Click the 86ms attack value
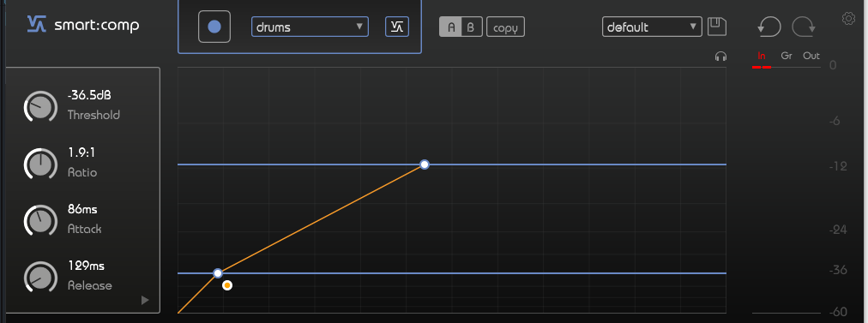This screenshot has height=323, width=868. (82, 210)
